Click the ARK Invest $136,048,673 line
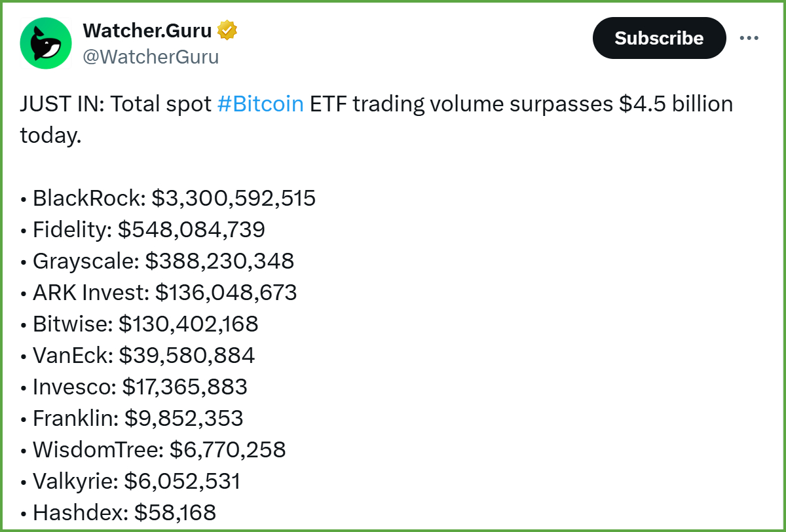 pyautogui.click(x=159, y=292)
